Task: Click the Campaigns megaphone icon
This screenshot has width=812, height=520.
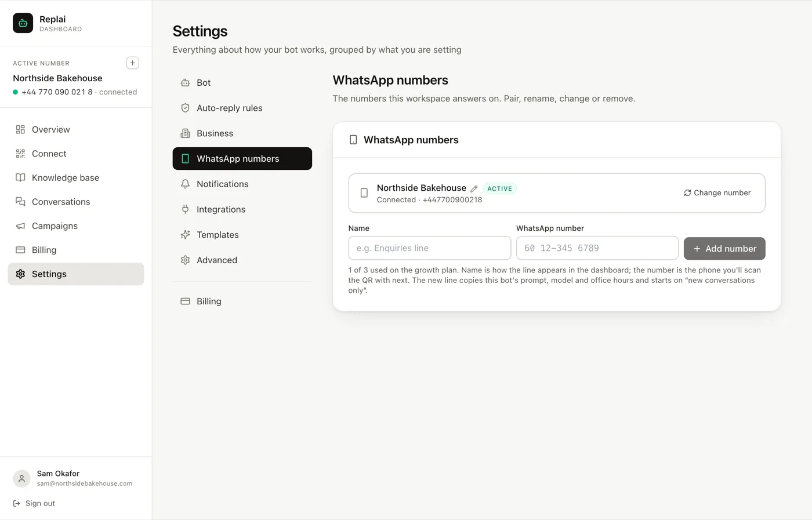Action: pyautogui.click(x=20, y=226)
